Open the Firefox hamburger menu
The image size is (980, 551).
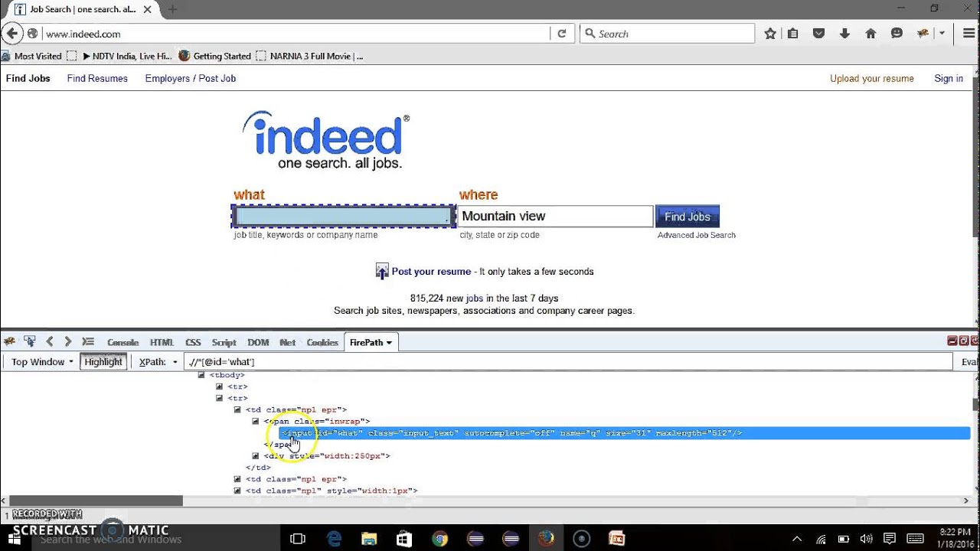point(969,34)
